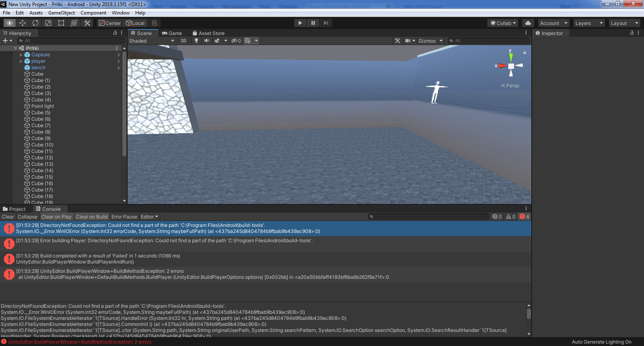The height and width of the screenshot is (346, 644).
Task: Open the Assets menu
Action: [x=36, y=13]
